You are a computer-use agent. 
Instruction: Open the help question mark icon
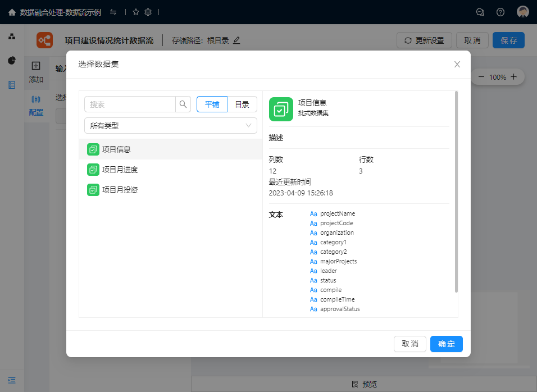[500, 12]
